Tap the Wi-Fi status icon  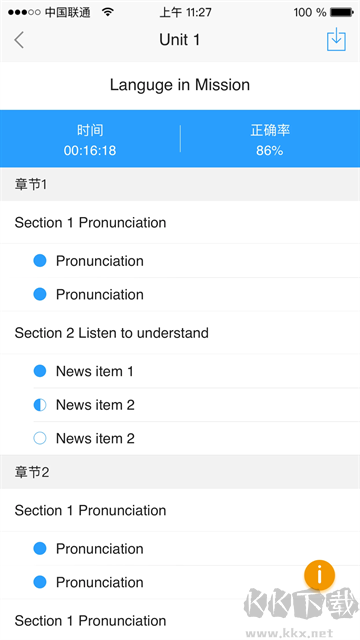[x=108, y=12]
